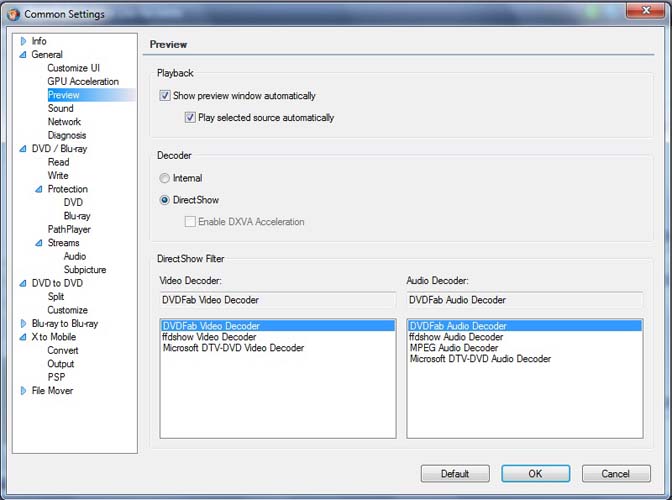Expand the Blu-ray to Blu-ray tree node

point(24,323)
